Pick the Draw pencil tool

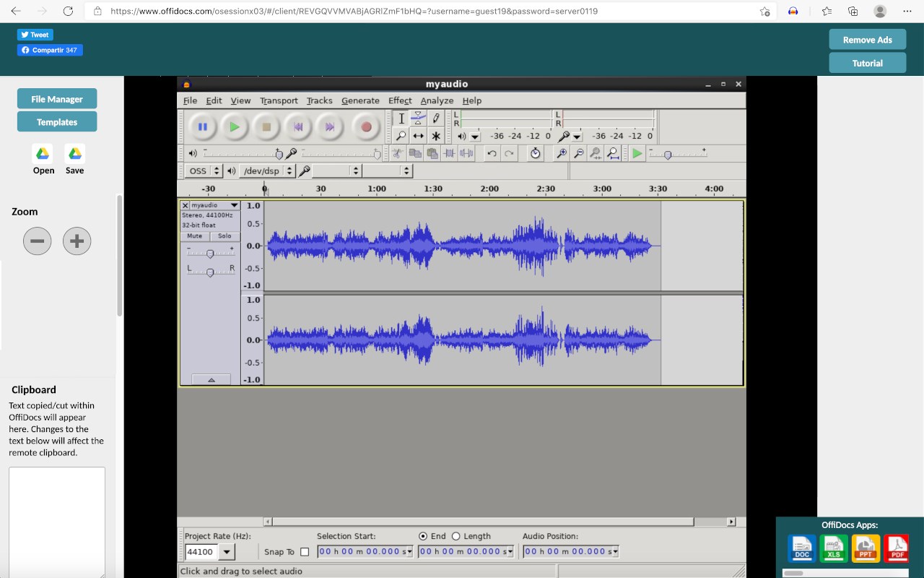coord(436,118)
